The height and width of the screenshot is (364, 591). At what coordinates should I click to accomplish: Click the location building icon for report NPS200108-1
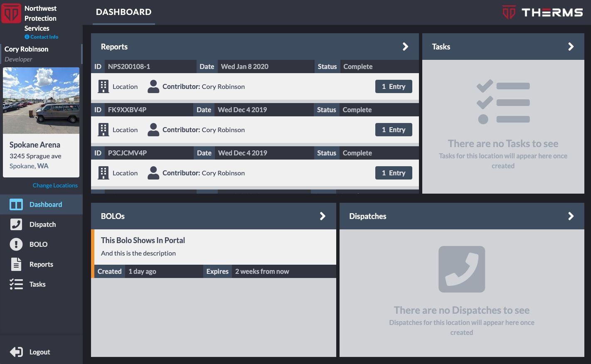pos(103,86)
